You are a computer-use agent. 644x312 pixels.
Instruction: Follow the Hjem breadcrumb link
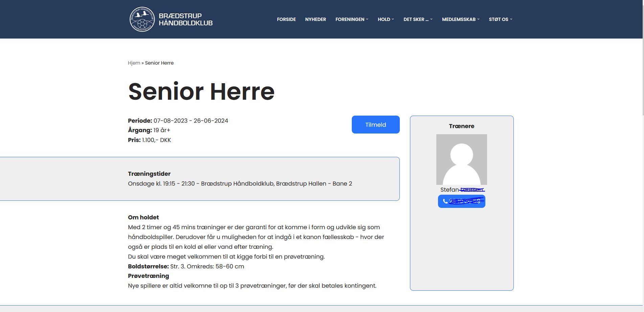point(134,63)
